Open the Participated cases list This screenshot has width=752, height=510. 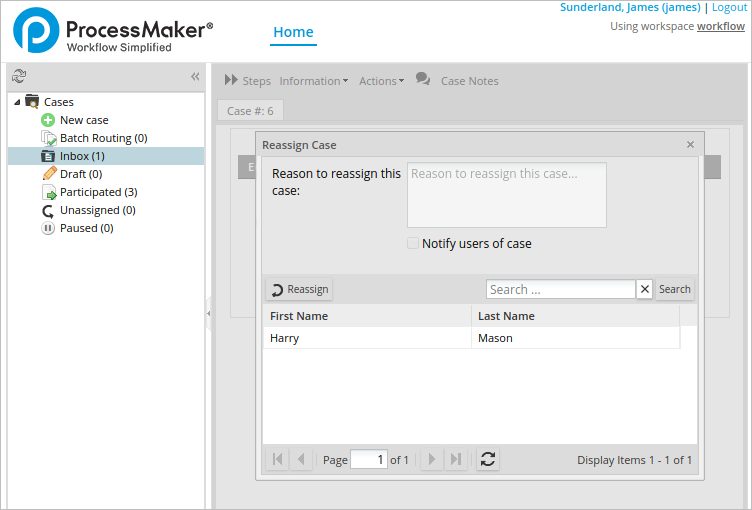coord(98,192)
